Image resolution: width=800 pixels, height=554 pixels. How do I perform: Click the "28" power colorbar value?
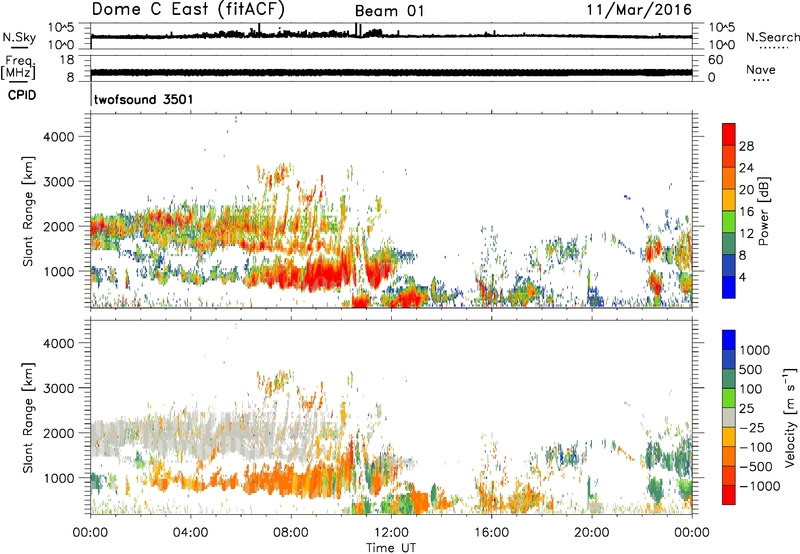tap(746, 146)
